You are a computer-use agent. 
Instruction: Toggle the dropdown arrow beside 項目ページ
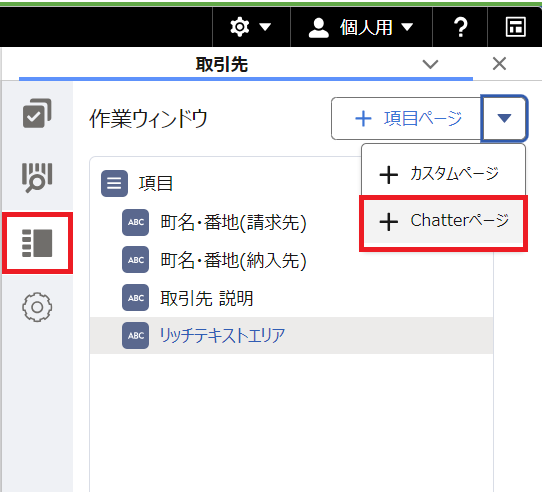pyautogui.click(x=504, y=118)
